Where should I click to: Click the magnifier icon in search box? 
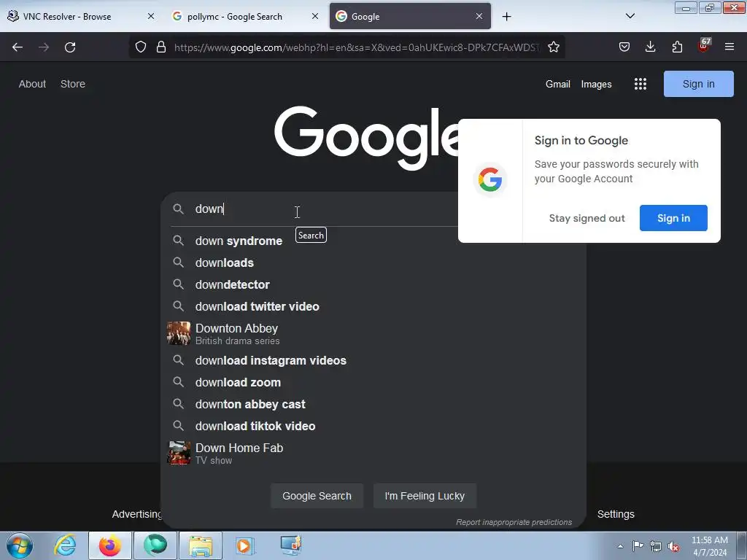(178, 209)
